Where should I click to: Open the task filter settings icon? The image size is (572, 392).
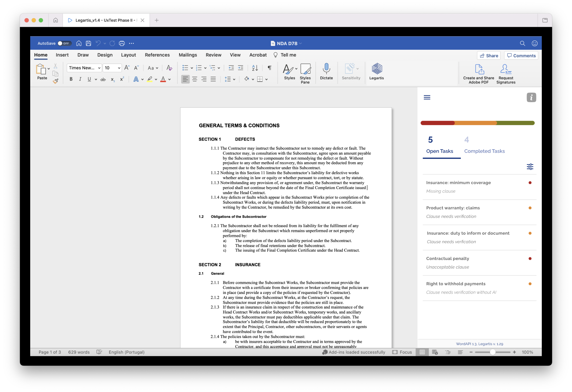coord(530,167)
